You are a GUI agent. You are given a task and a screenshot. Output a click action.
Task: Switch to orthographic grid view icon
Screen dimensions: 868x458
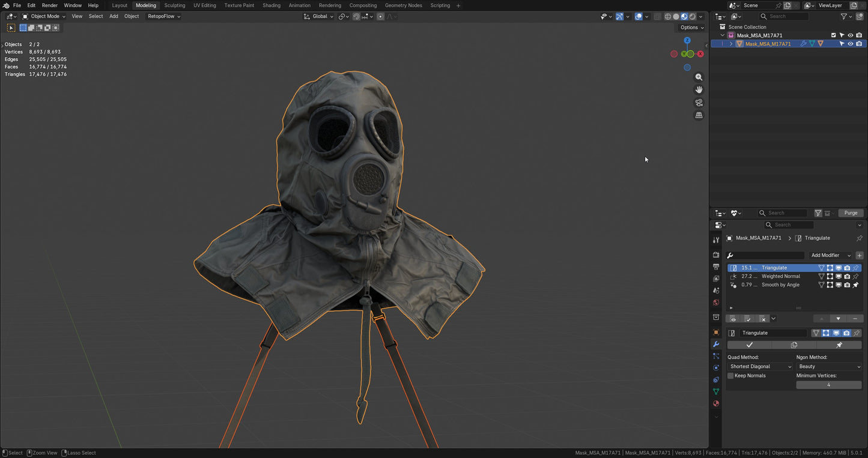pos(699,115)
